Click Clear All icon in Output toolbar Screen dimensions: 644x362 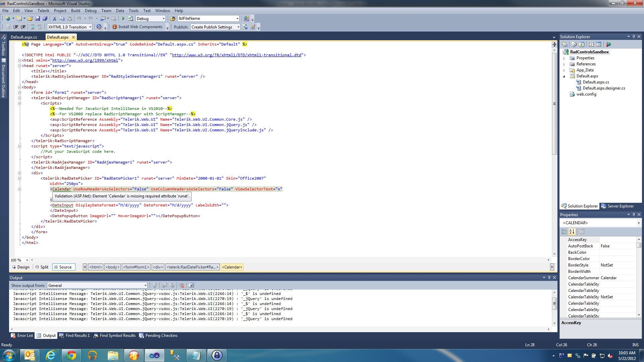181,285
